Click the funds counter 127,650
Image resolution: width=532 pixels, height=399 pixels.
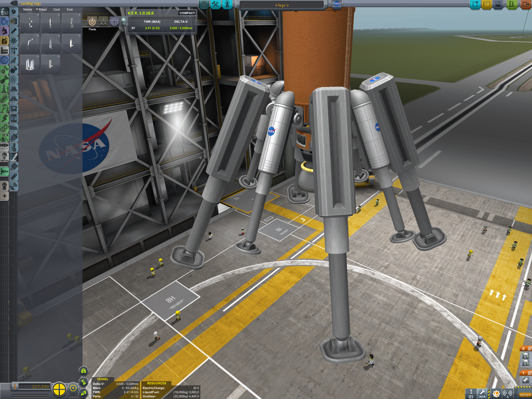pyautogui.click(x=34, y=387)
